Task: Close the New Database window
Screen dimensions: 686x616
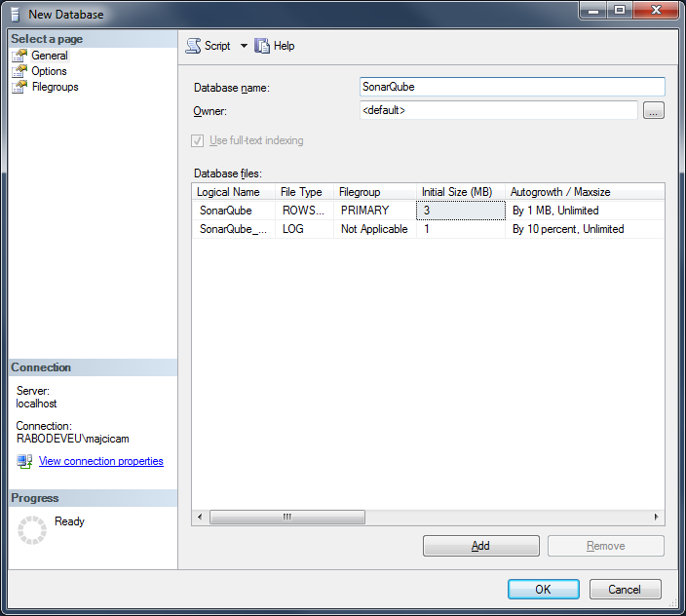Action: (x=656, y=11)
